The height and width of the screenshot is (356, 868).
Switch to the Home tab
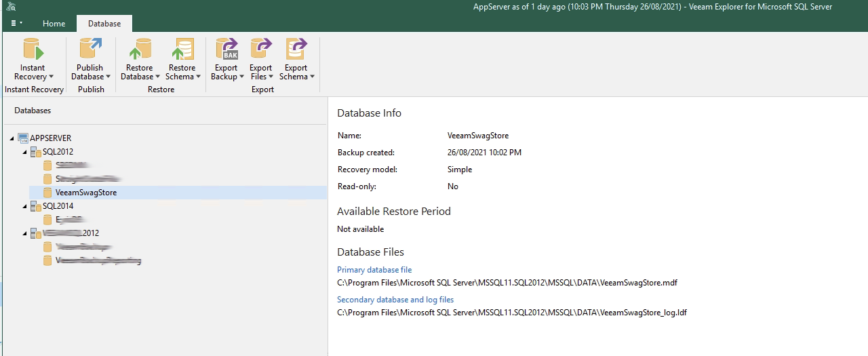coord(54,24)
